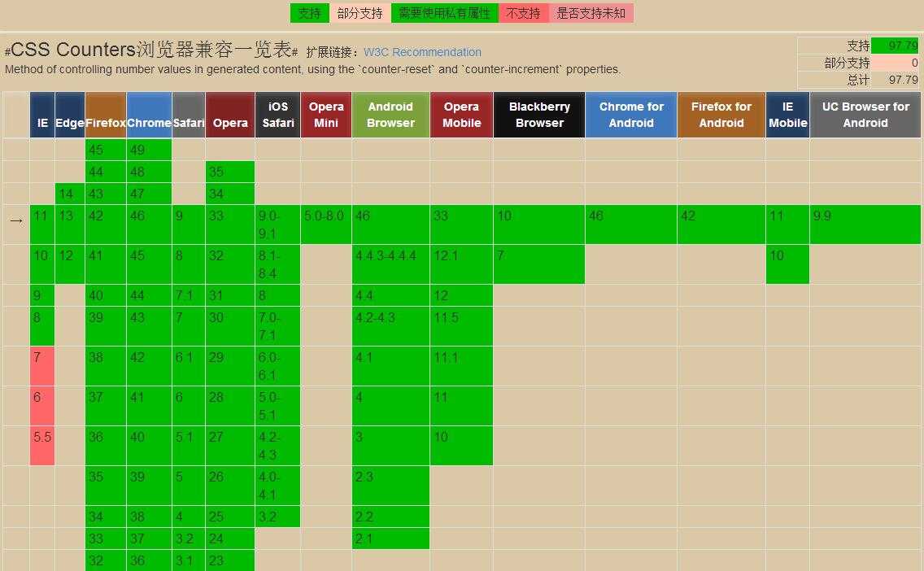Click the Android Browser 4.4.3-4.4.4 cell
The image size is (924, 571).
click(390, 264)
